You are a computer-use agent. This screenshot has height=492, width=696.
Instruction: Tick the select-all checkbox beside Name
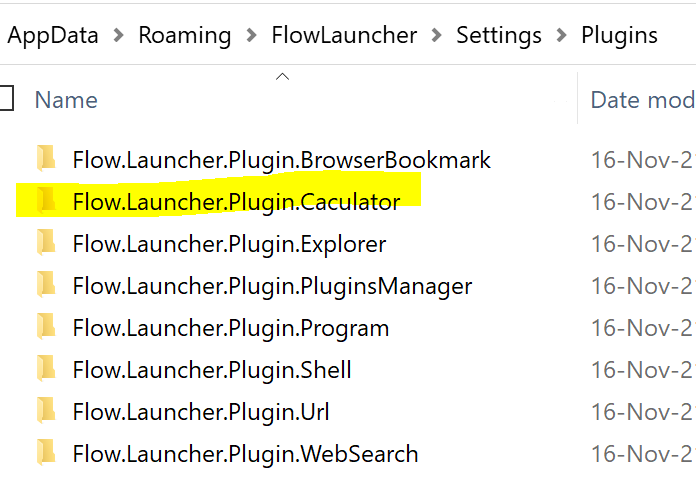pos(6,98)
